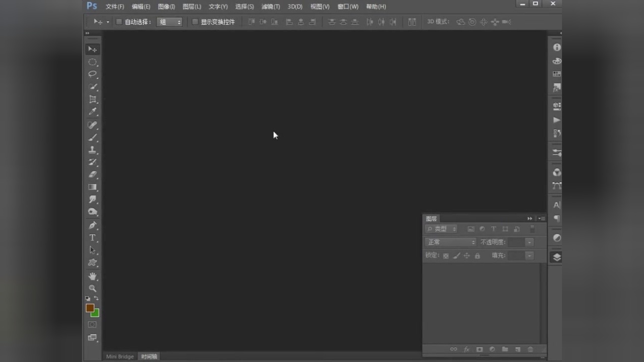644x362 pixels.
Task: Expand the toolbox double arrow
Action: tap(88, 34)
